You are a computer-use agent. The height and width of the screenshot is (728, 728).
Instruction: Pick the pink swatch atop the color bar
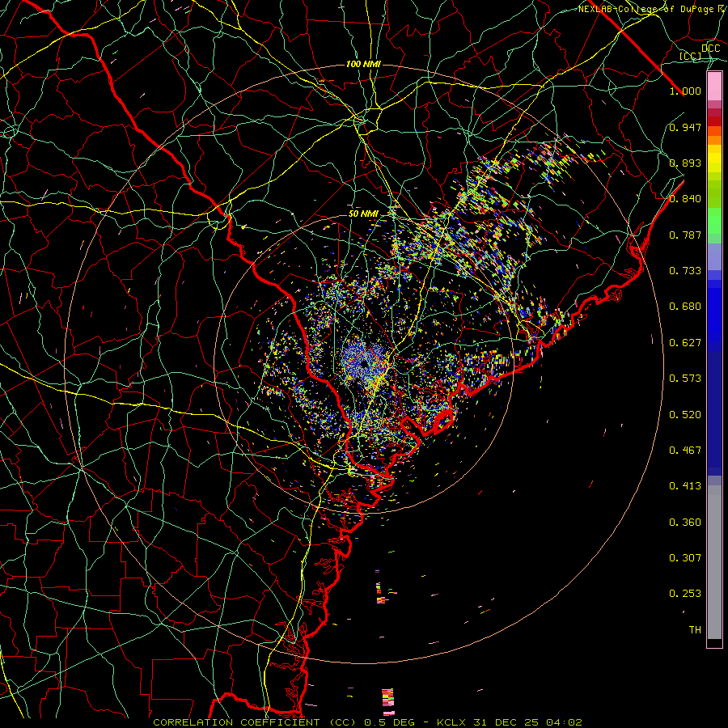point(714,87)
